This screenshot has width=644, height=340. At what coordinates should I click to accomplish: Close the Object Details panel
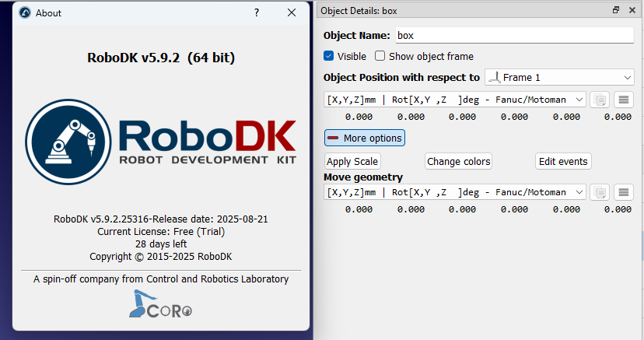pyautogui.click(x=632, y=10)
